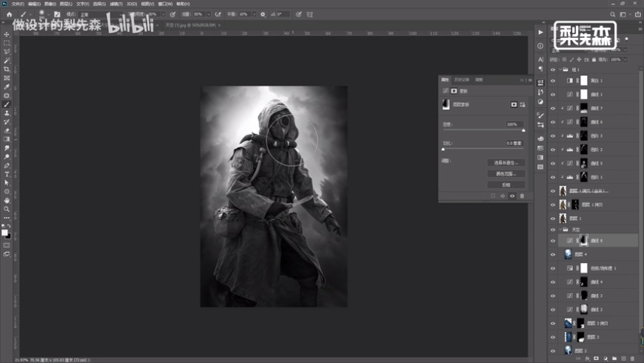Screen dimensions: 644x363
Task: Toggle mask visibility eye in Properties panel
Action: [512, 196]
